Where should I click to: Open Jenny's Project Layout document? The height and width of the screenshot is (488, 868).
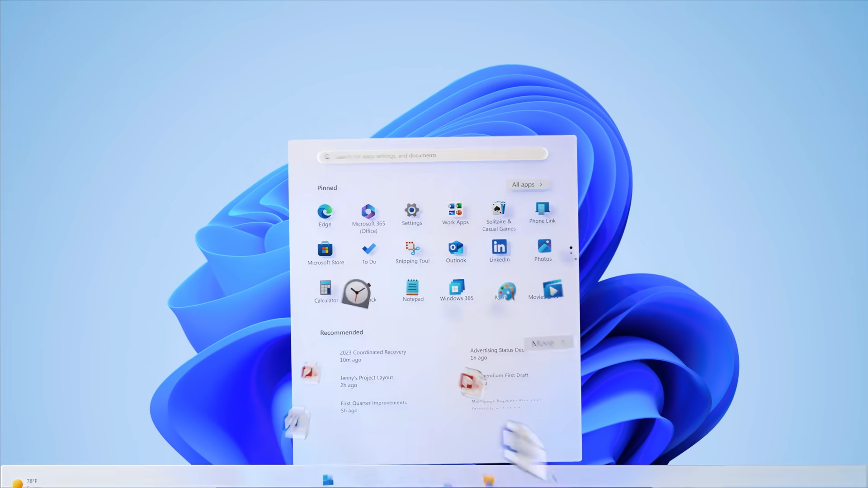366,380
